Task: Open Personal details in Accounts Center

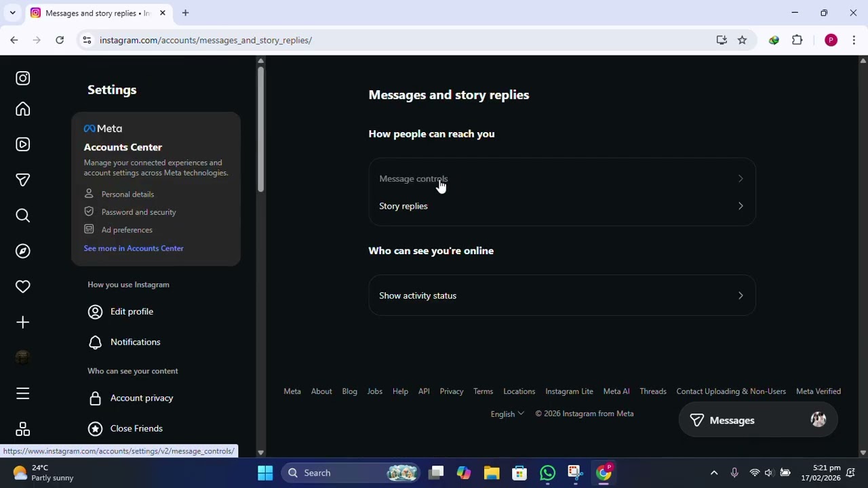Action: pos(127,195)
